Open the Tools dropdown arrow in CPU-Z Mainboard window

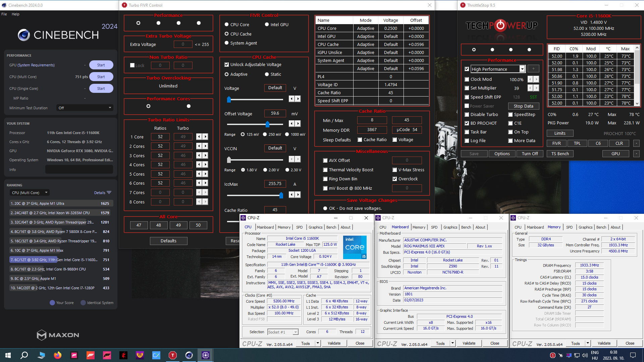452,343
